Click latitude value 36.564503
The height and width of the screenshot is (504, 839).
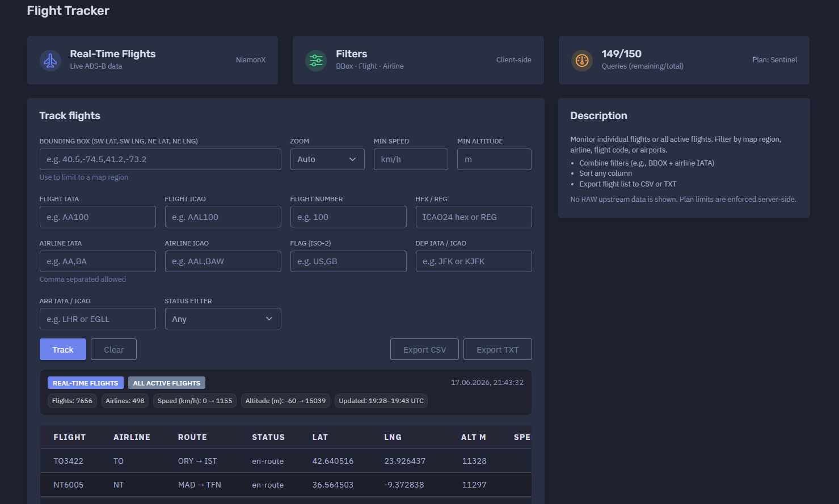tap(333, 485)
